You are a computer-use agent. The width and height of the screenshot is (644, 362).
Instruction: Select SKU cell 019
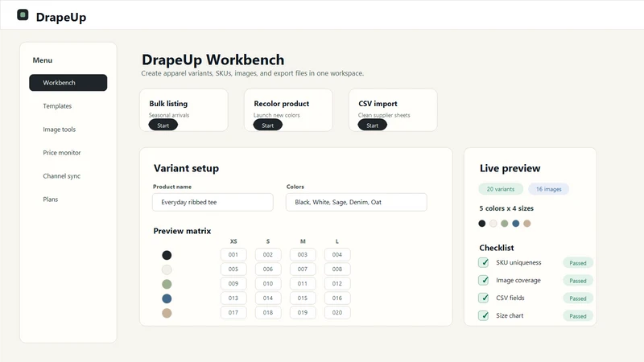pos(303,312)
